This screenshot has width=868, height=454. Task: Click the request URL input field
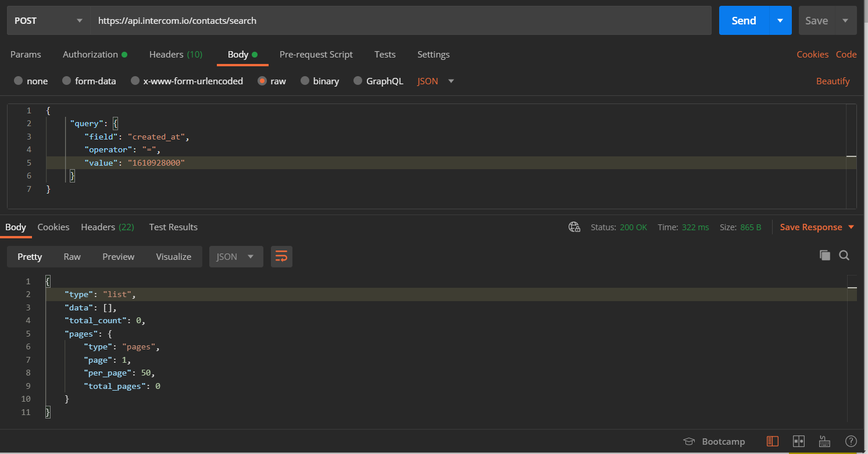pos(401,20)
